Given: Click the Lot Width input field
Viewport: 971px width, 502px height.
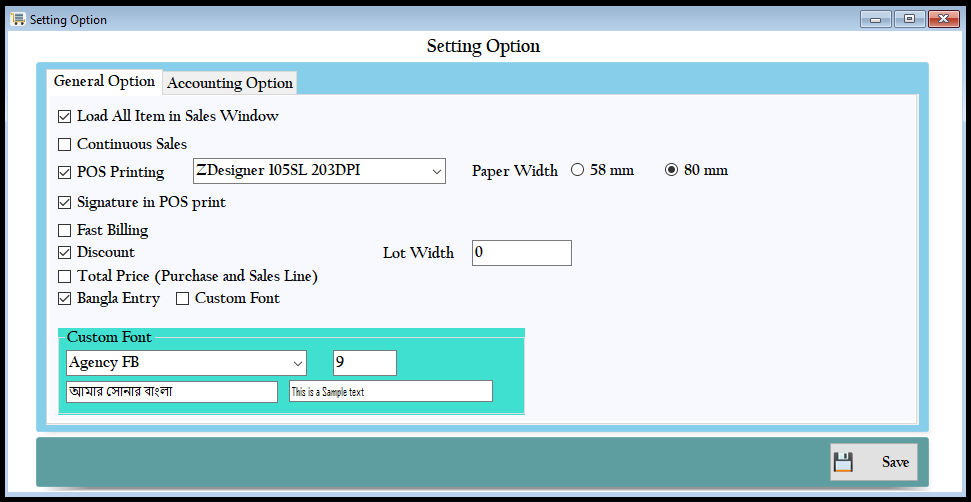Looking at the screenshot, I should (521, 253).
